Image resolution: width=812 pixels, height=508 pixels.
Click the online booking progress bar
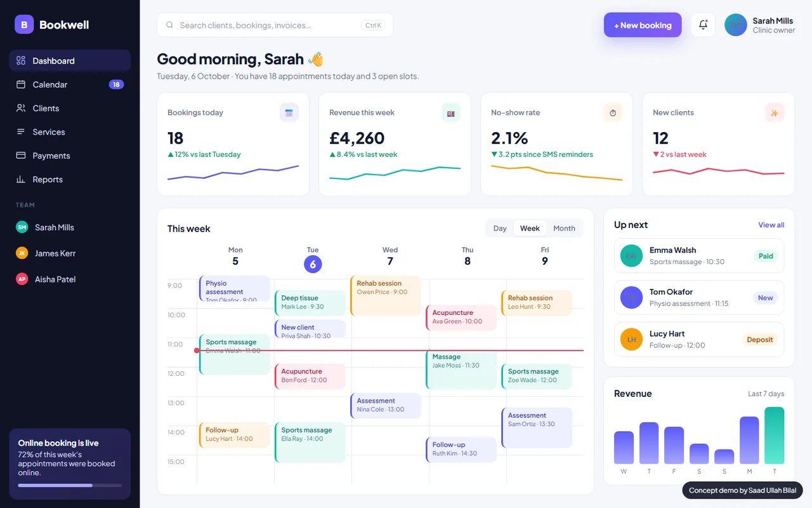pyautogui.click(x=70, y=485)
